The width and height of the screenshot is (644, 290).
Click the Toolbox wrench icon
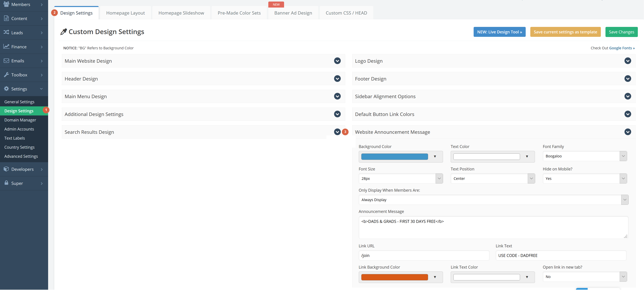click(x=7, y=75)
